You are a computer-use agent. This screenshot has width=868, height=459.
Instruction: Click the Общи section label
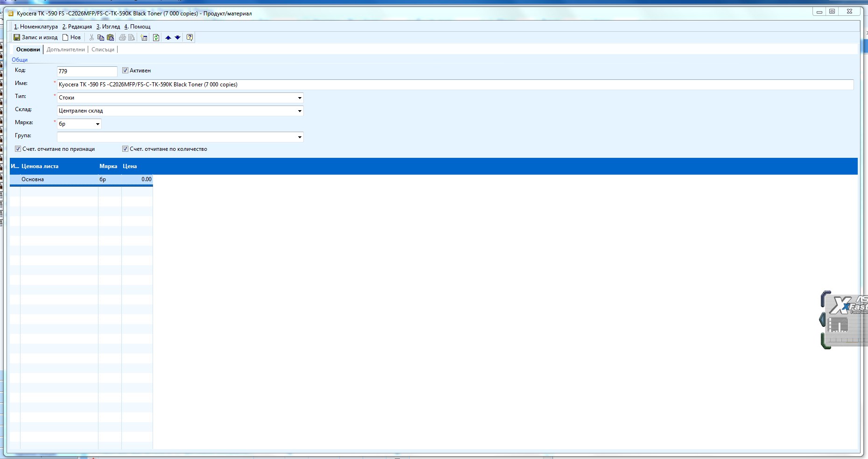(x=20, y=60)
